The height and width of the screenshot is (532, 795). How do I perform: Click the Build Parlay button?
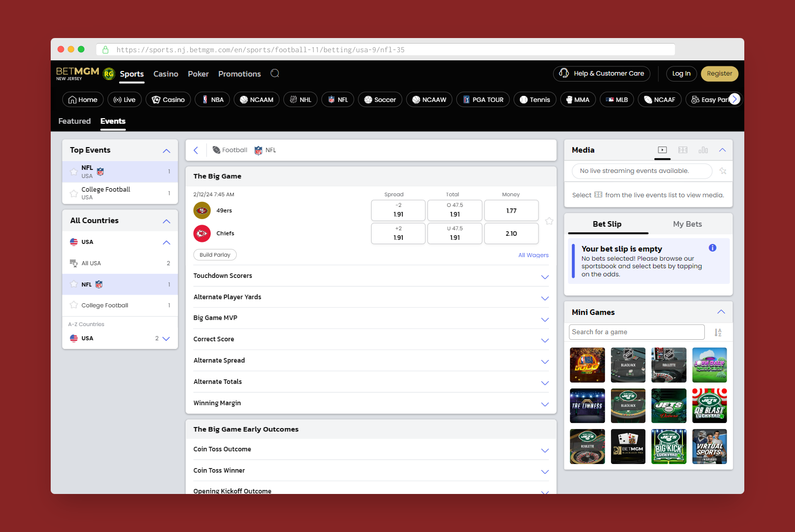click(x=215, y=255)
